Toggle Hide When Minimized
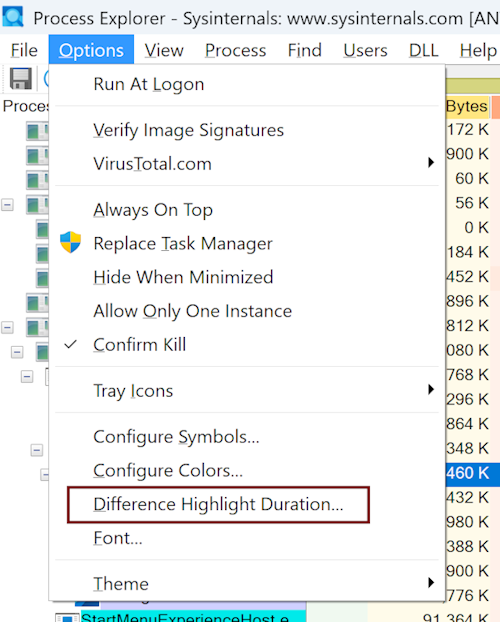 pyautogui.click(x=246, y=277)
